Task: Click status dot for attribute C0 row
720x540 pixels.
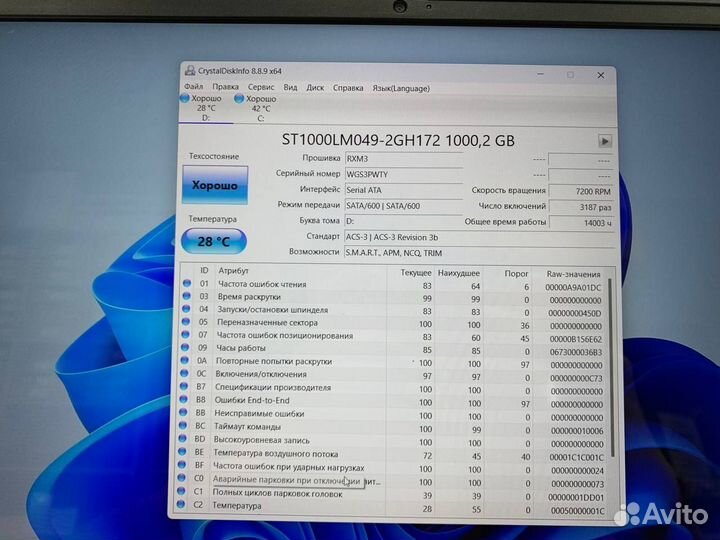Action: coord(181,478)
